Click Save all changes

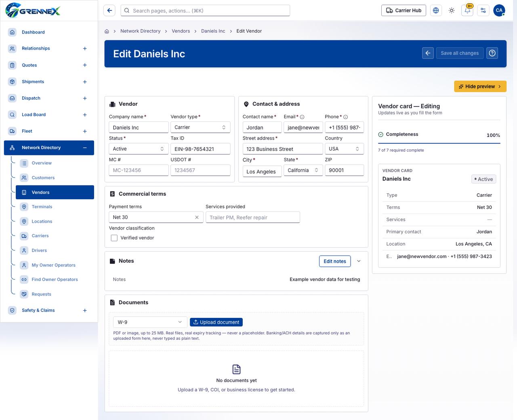tap(460, 53)
